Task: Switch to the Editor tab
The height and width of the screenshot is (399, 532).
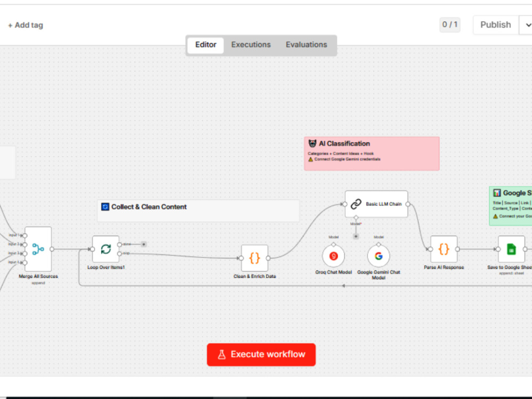Action: pos(205,45)
